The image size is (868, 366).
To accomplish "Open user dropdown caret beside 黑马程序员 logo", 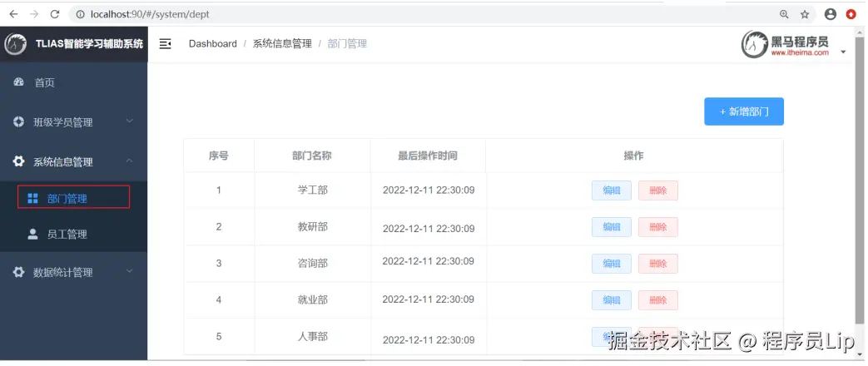I will [x=843, y=52].
